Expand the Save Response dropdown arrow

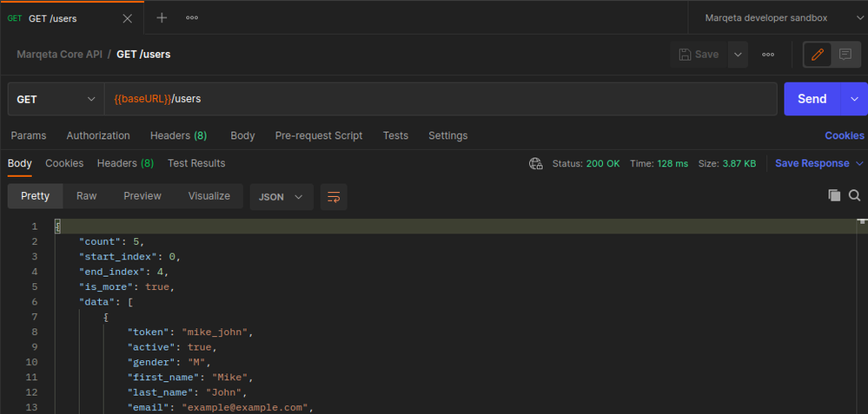859,164
